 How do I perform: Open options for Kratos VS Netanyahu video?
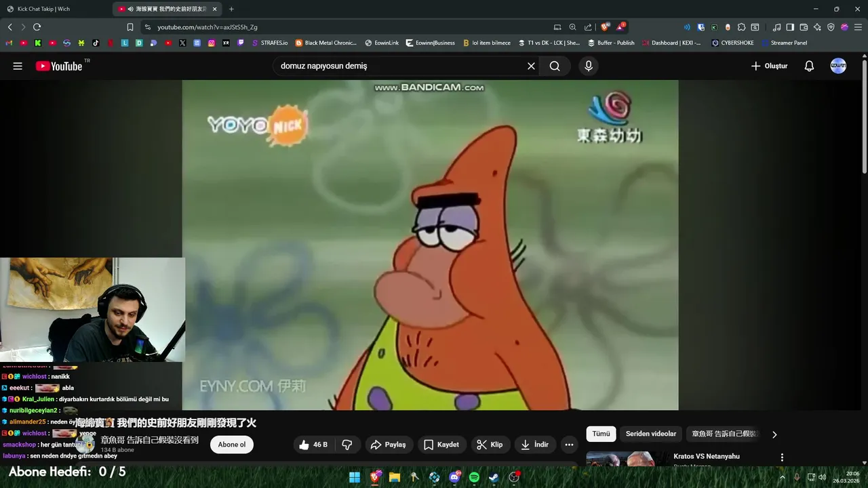(x=782, y=457)
